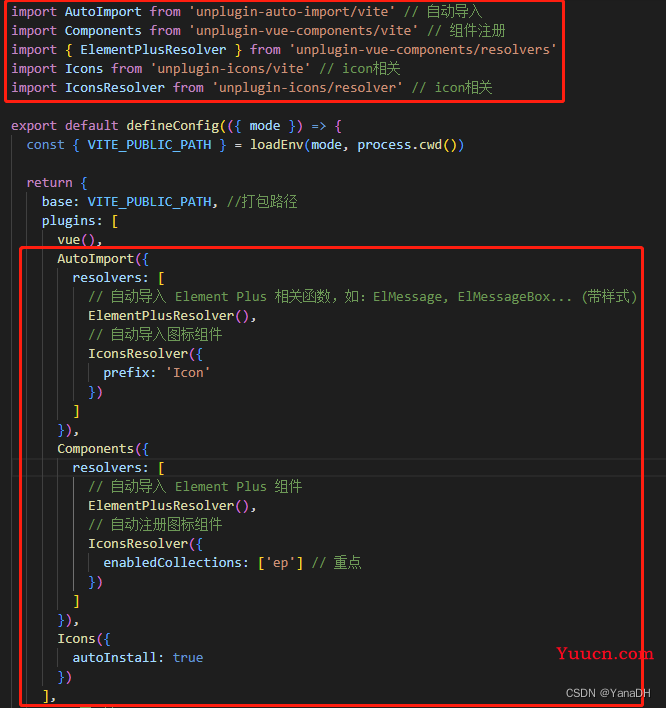Select AutoImport identifier in its import statement

click(103, 12)
